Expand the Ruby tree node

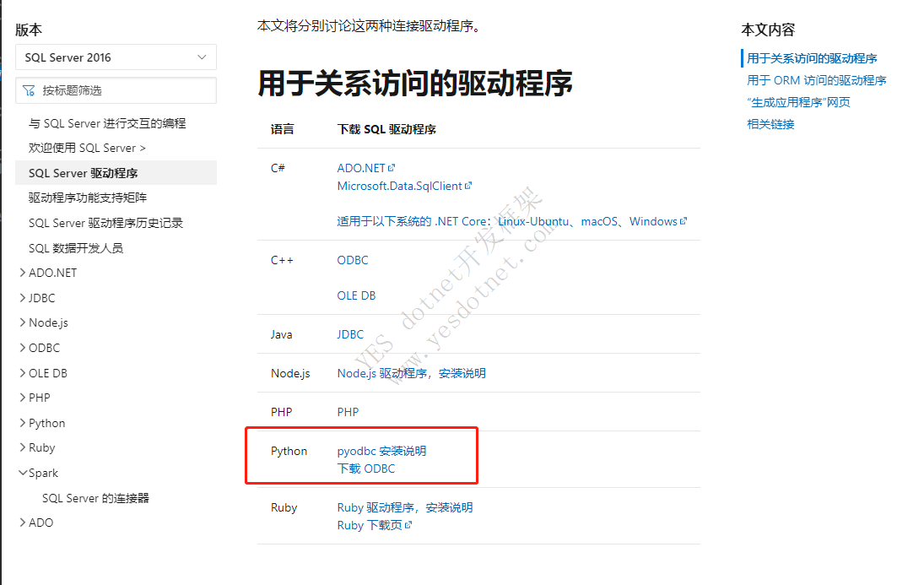point(23,447)
